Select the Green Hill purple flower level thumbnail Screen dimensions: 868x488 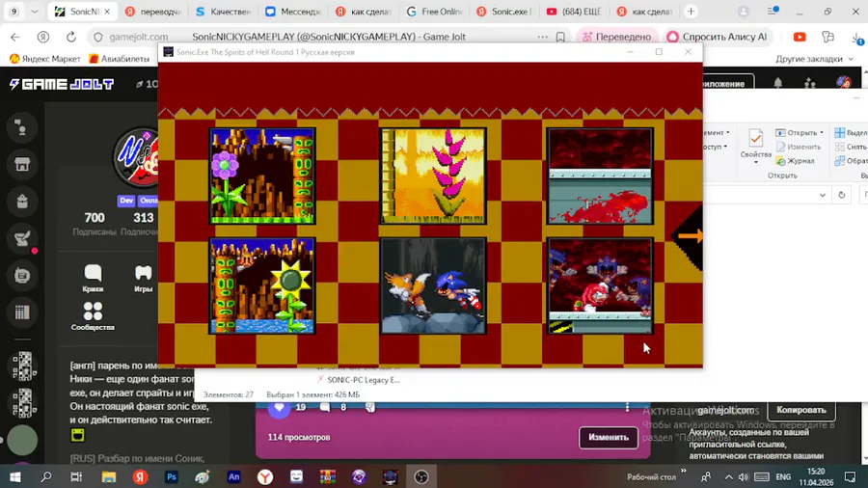pos(262,176)
